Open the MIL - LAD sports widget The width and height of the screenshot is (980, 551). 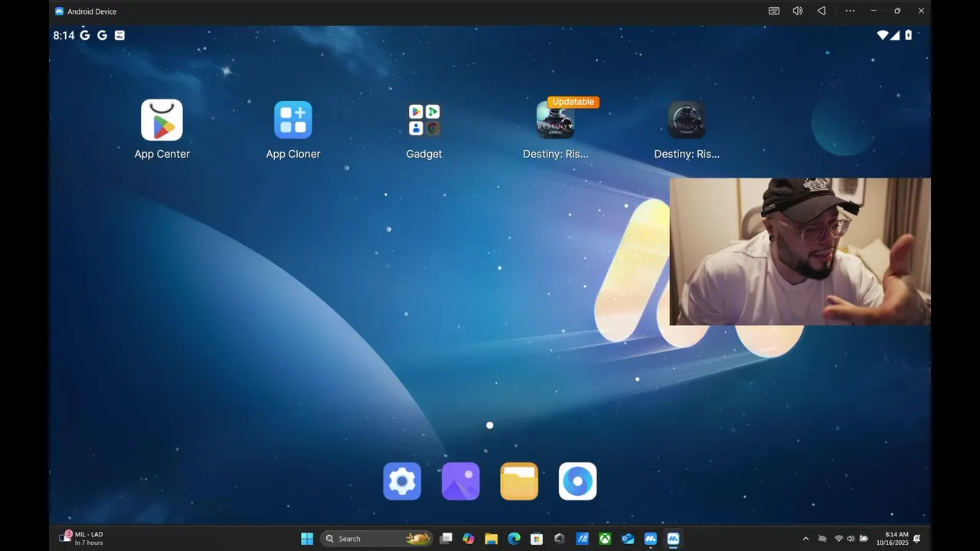coord(82,539)
